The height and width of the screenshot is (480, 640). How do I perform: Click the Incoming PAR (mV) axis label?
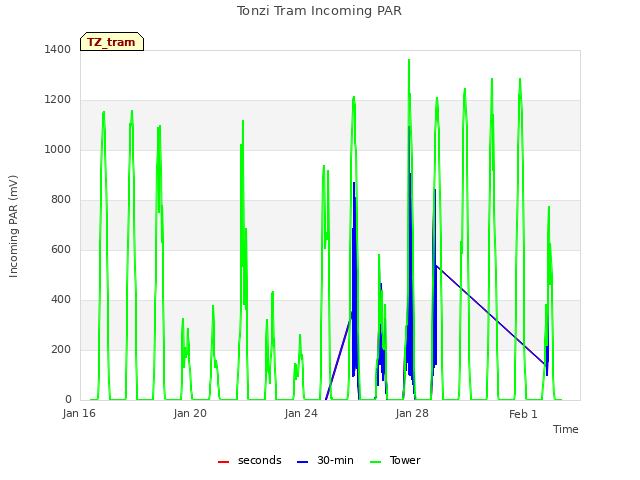pyautogui.click(x=13, y=227)
